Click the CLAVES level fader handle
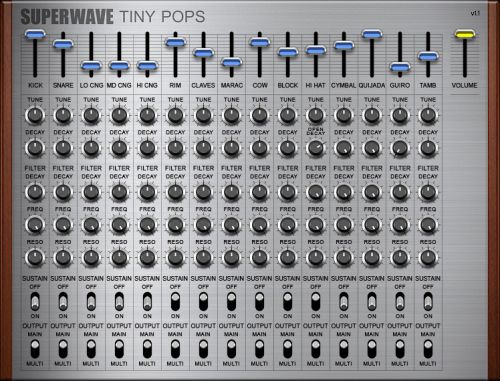 (x=203, y=53)
